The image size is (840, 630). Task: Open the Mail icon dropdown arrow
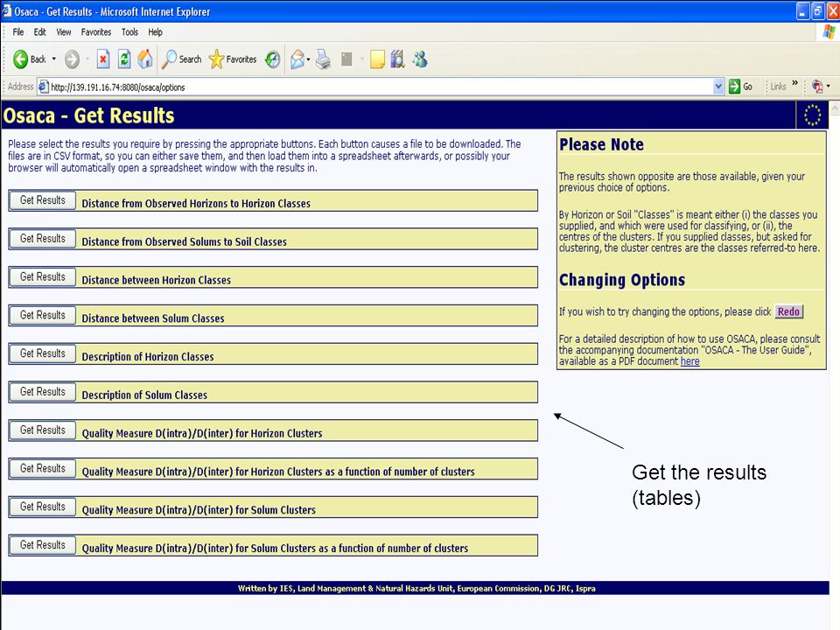tap(309, 59)
